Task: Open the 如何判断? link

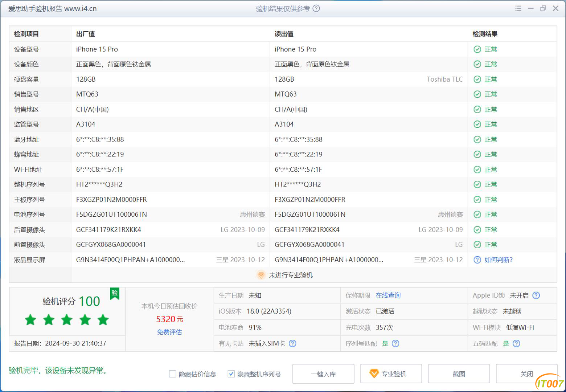Action: tap(499, 260)
